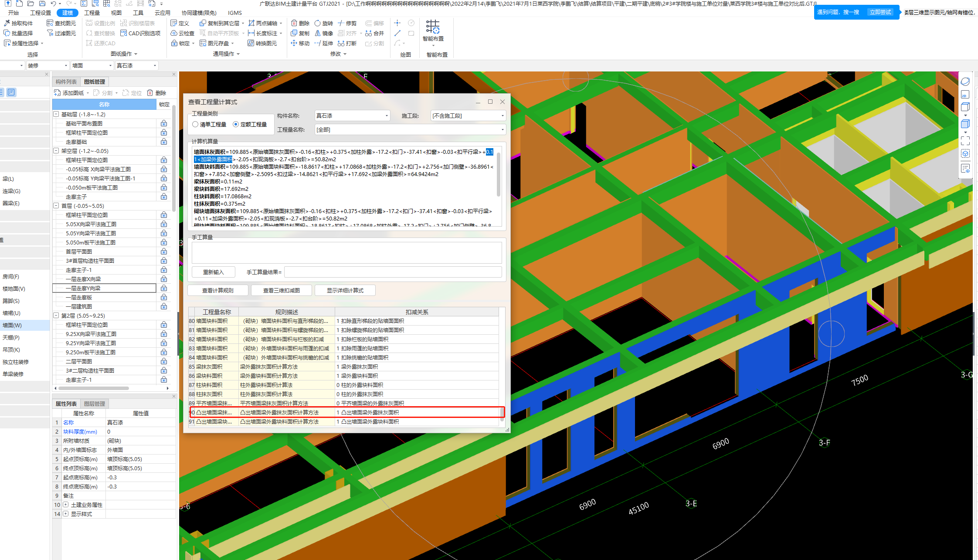Image resolution: width=978 pixels, height=560 pixels.
Task: Toggle lock for 基础平面布置图
Action: [x=164, y=123]
